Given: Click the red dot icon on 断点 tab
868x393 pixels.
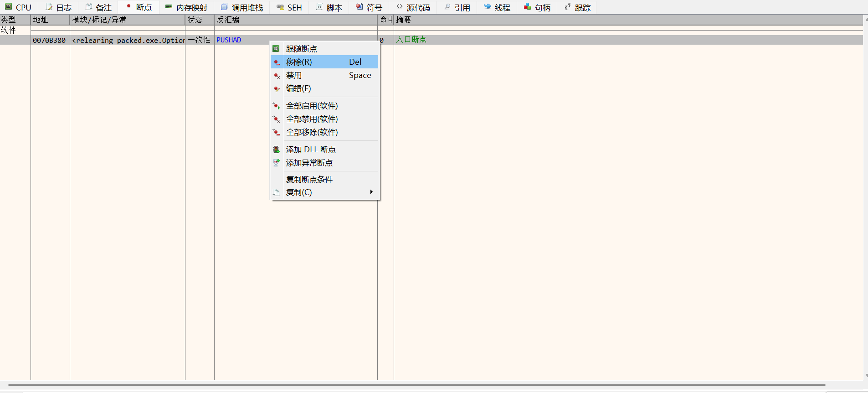Looking at the screenshot, I should (129, 6).
